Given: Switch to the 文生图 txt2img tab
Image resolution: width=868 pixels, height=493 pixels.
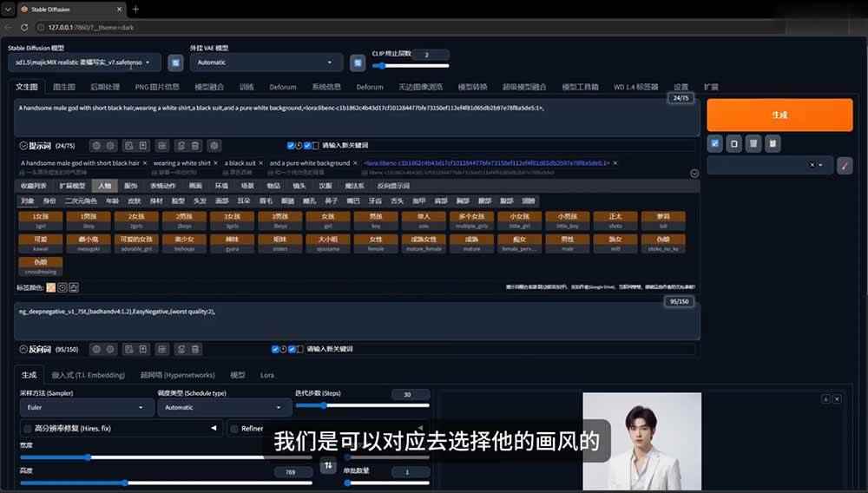Looking at the screenshot, I should pyautogui.click(x=27, y=87).
